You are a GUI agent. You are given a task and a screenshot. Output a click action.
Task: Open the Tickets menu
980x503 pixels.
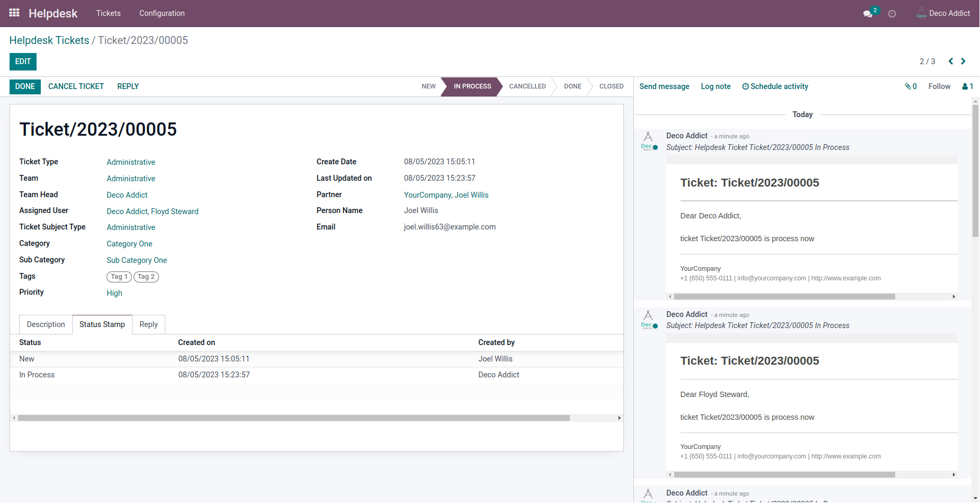109,13
